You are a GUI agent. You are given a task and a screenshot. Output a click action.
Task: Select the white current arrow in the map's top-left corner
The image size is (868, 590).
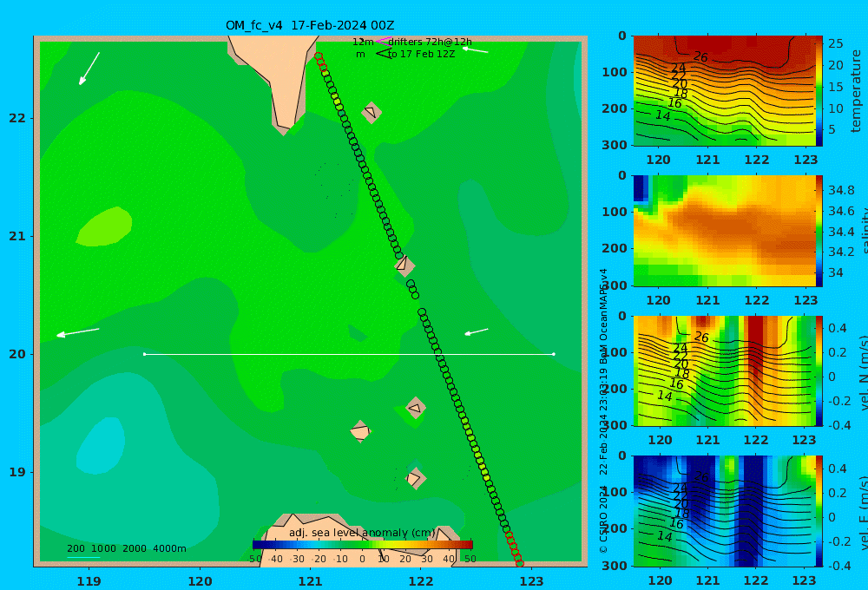pyautogui.click(x=89, y=69)
